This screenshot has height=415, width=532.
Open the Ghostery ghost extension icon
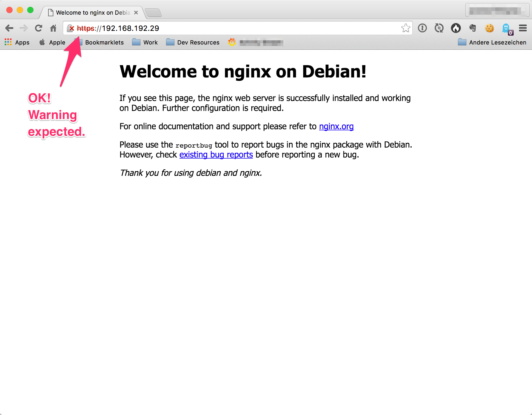506,28
